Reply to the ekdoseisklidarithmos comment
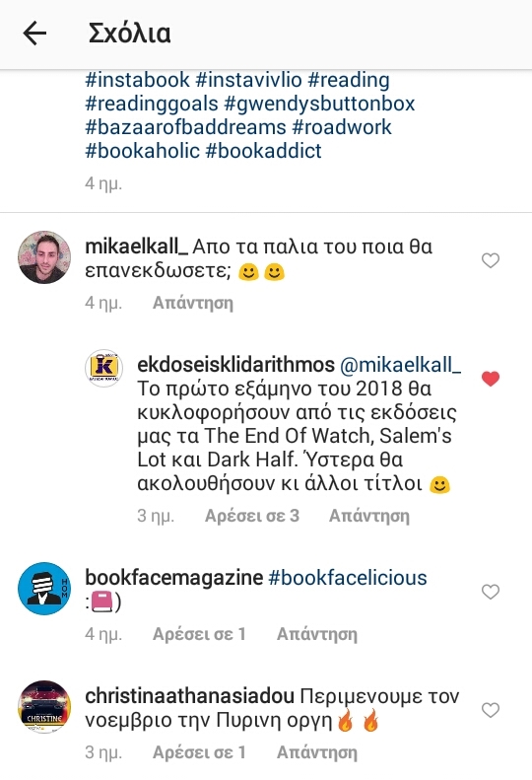 369,516
